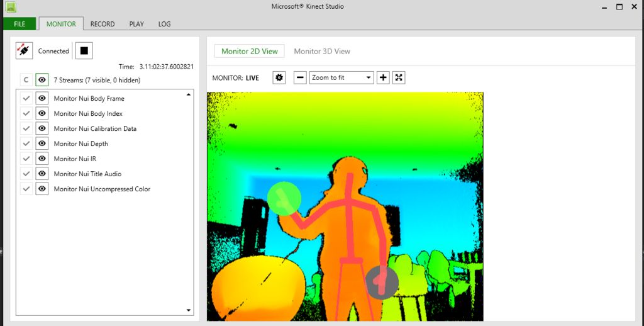Uncheck the Monitor Nui Calibration Data checkmark

[x=26, y=128]
